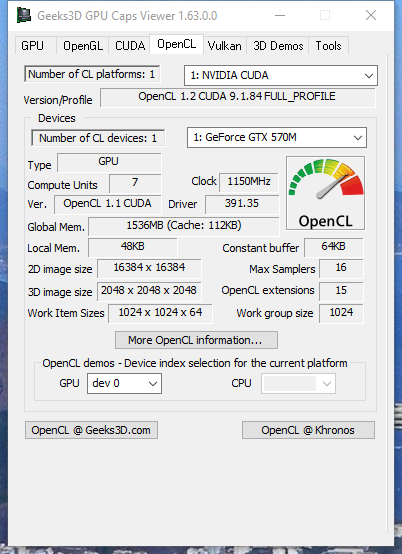Select the Version/Profile text field
The height and width of the screenshot is (554, 402).
point(237,97)
